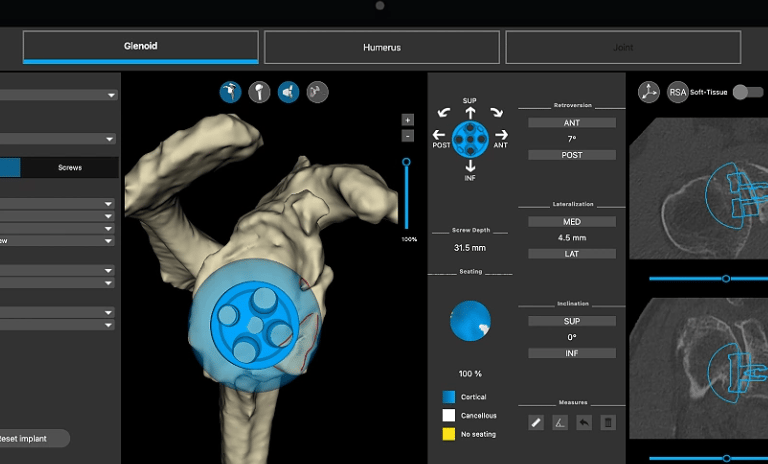768x464 pixels.
Task: Click the MED lateralization button
Action: [572, 221]
